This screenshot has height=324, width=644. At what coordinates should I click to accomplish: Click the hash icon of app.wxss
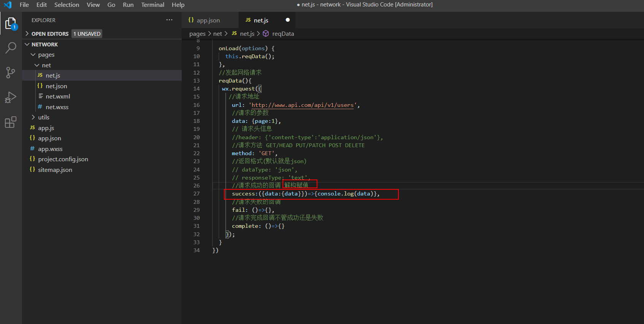(32, 149)
